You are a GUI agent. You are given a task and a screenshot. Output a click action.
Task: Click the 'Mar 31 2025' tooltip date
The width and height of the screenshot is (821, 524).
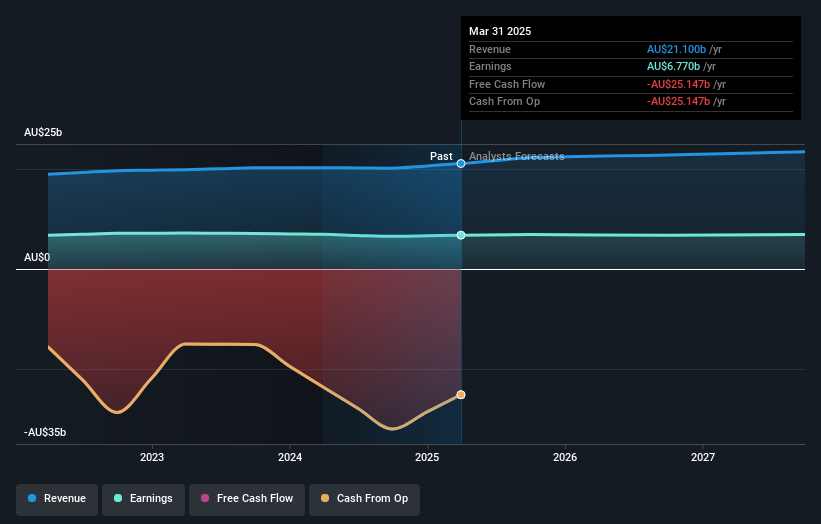click(500, 31)
